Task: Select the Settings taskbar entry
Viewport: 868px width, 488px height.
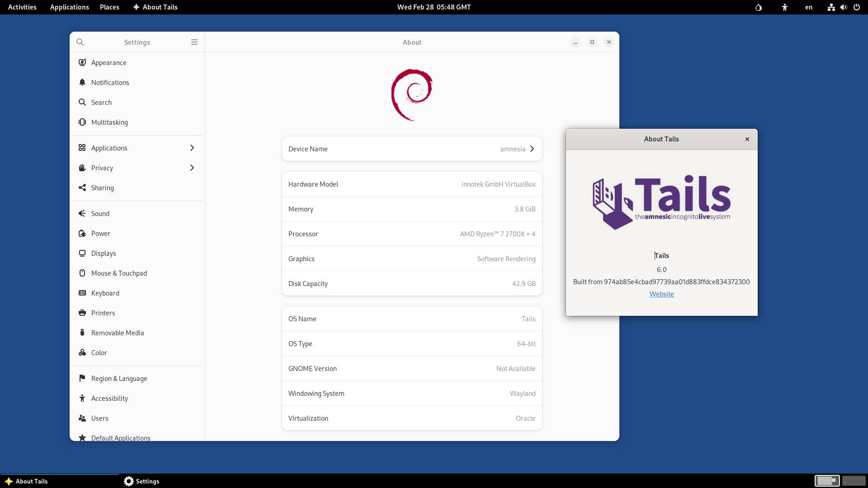Action: pyautogui.click(x=142, y=481)
